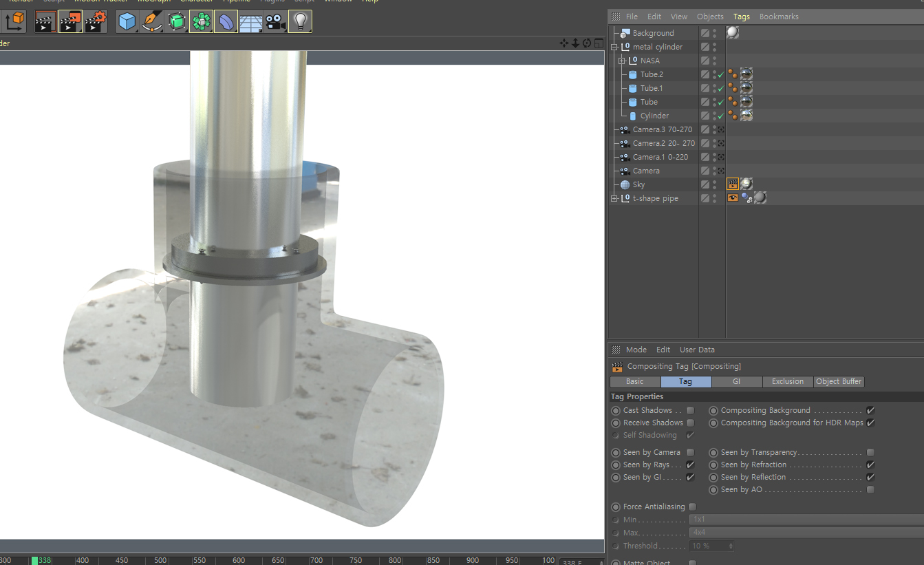Viewport: 924px width, 565px height.
Task: Click Cylinder phong tag icon
Action: pos(733,115)
